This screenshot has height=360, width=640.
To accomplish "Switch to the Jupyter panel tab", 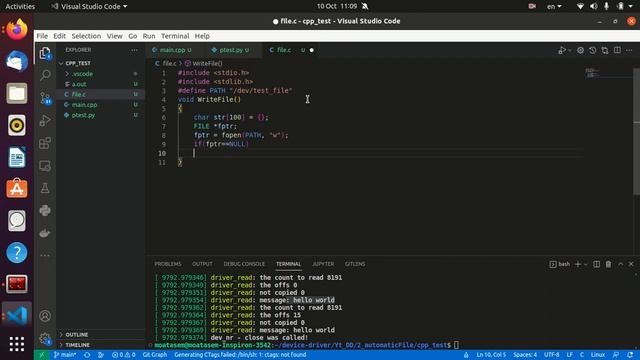I will point(323,264).
